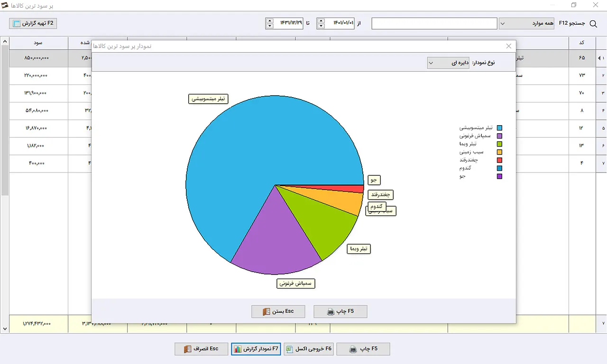Click the total profit cell 1,274,432,000
Viewport: 607px width, 364px height.
click(x=38, y=323)
